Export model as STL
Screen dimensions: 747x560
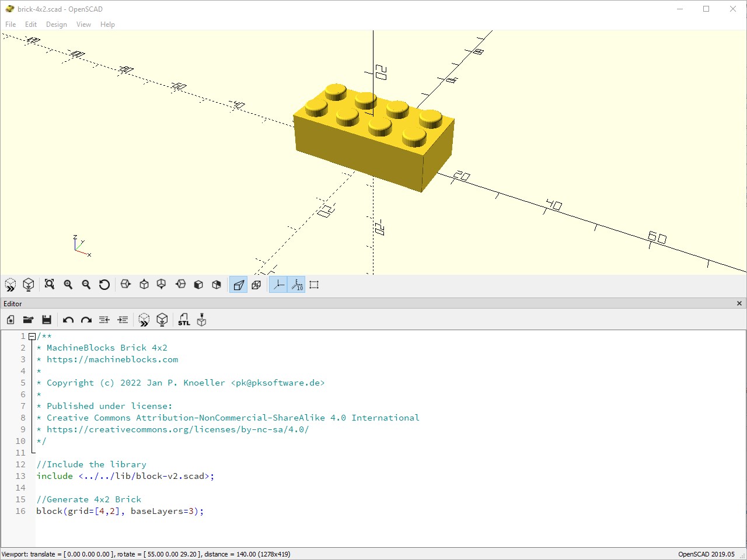point(184,320)
